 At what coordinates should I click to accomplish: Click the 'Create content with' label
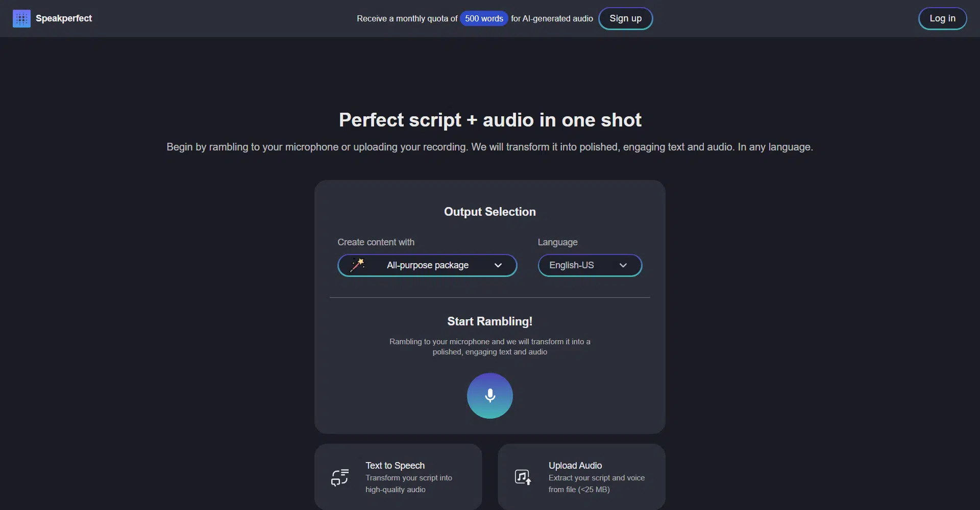click(376, 242)
